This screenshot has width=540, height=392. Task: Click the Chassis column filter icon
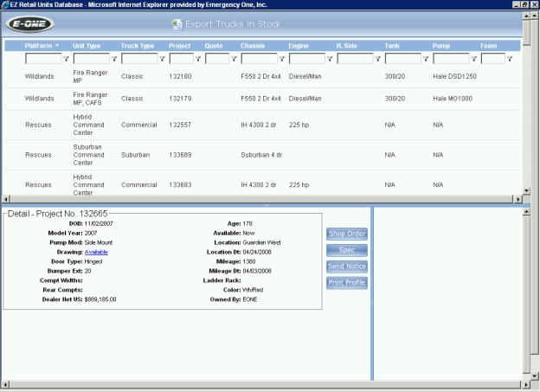[x=282, y=59]
